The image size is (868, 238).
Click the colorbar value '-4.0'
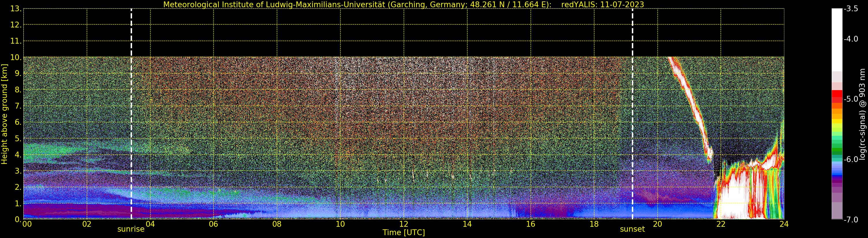(x=851, y=39)
